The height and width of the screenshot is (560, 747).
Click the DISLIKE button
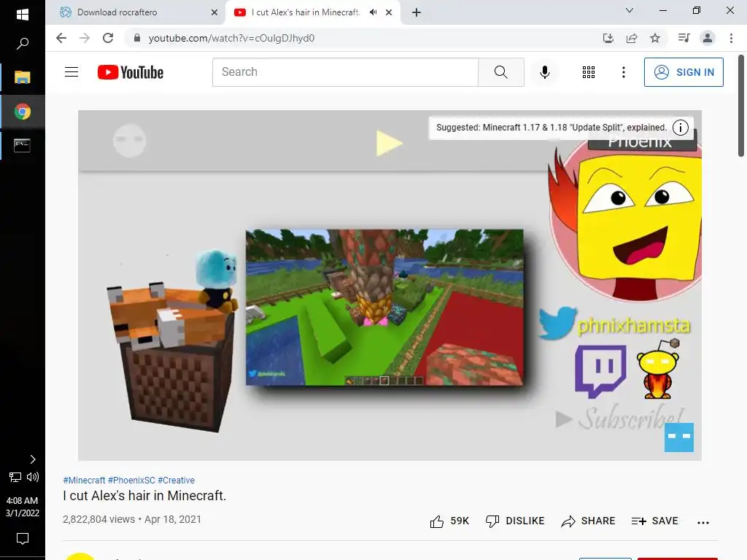[x=515, y=521]
